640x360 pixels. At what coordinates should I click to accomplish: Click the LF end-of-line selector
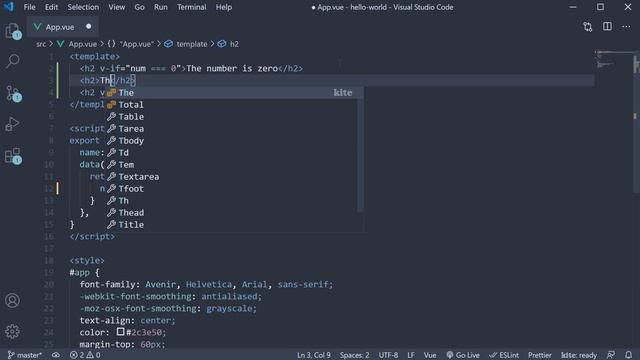(411, 355)
